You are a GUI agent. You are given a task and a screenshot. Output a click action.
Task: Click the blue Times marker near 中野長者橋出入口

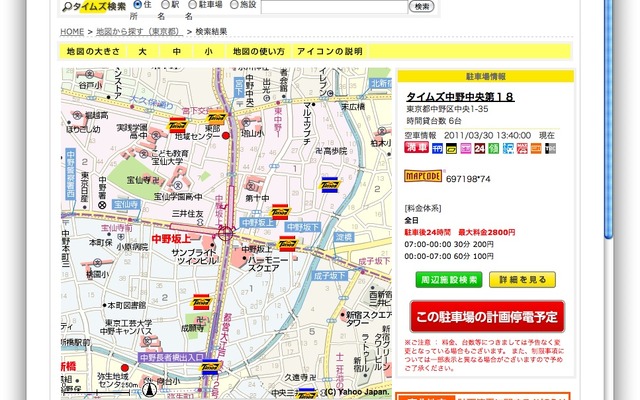211,367
